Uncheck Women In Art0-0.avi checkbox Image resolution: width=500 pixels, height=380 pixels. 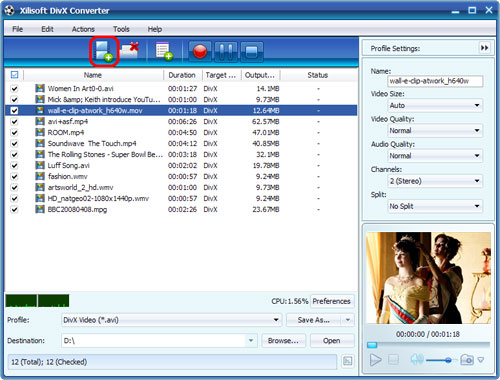[x=14, y=89]
